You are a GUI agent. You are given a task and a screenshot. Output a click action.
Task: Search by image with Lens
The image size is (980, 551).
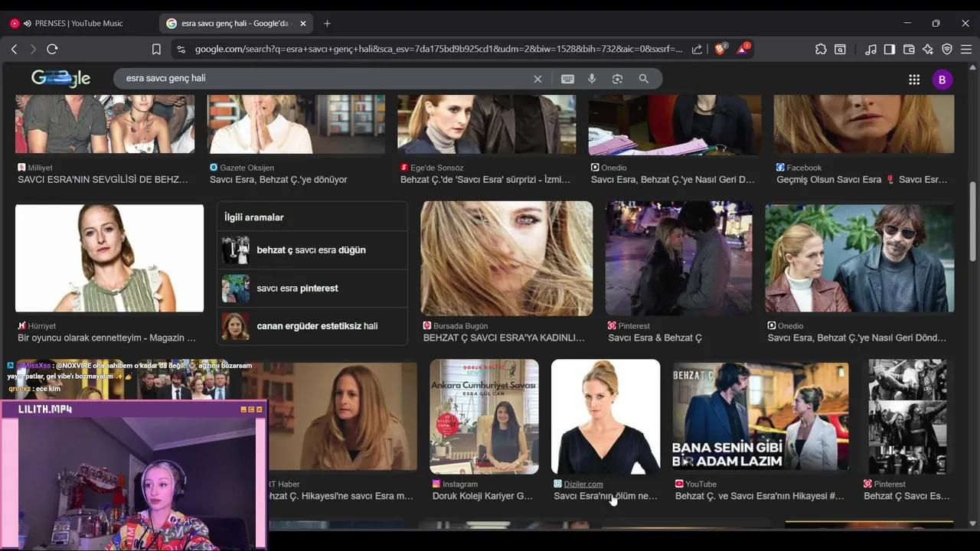[617, 79]
